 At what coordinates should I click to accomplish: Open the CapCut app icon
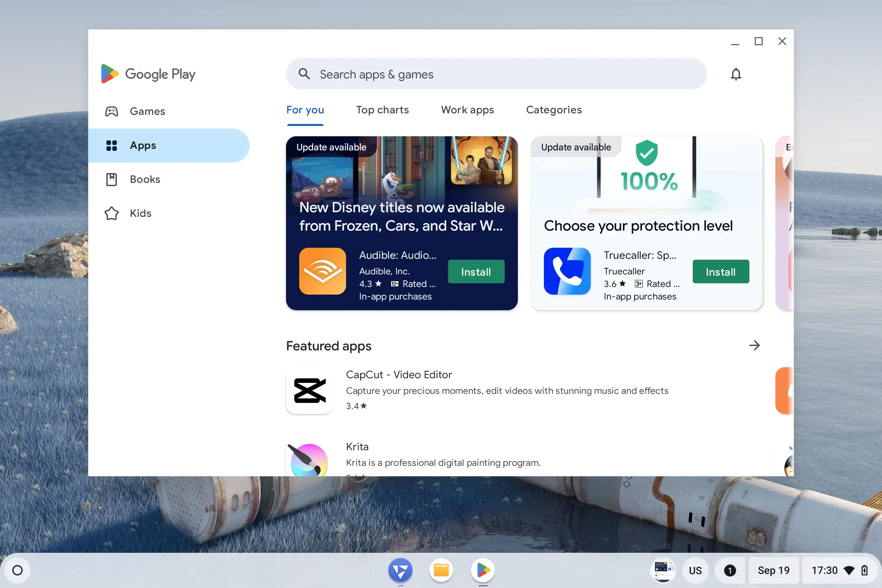coord(309,390)
